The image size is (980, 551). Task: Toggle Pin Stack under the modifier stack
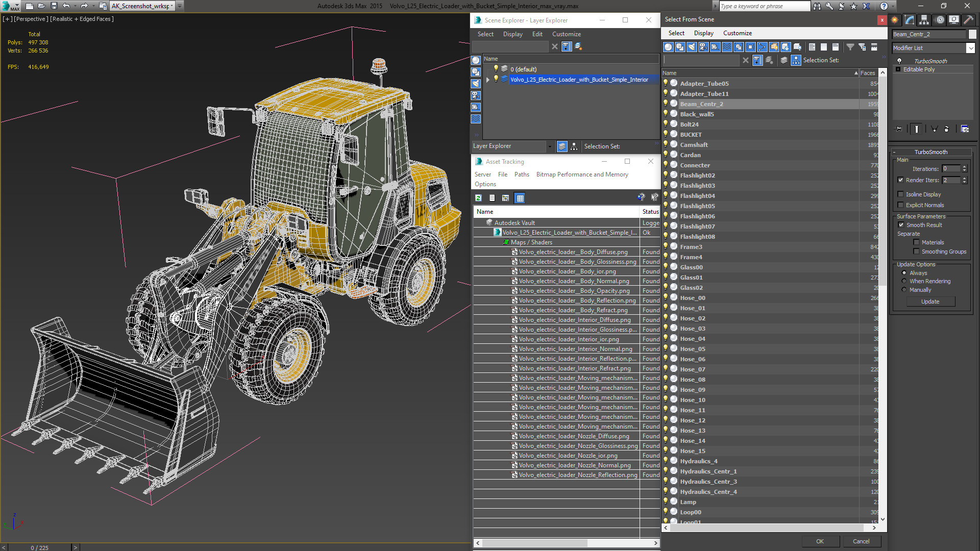(x=899, y=129)
